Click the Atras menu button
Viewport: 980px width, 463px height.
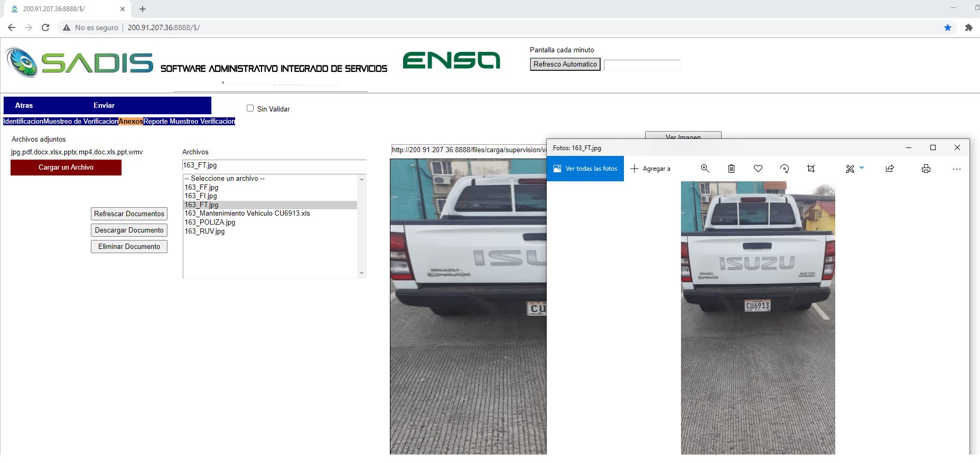(x=24, y=105)
